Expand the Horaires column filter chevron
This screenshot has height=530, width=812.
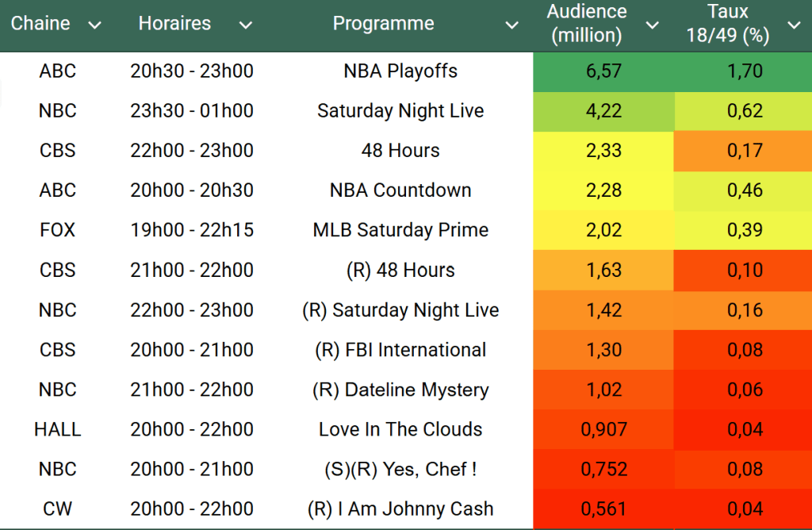246,25
